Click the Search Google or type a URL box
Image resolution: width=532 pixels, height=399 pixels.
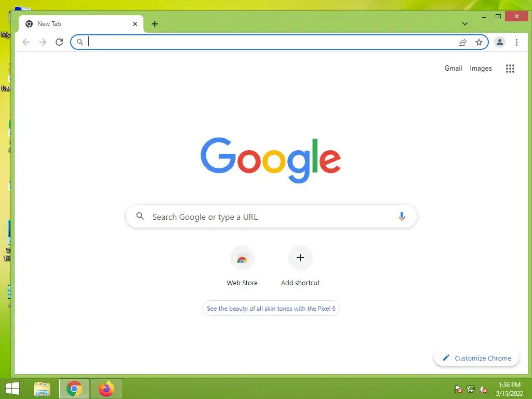(271, 217)
